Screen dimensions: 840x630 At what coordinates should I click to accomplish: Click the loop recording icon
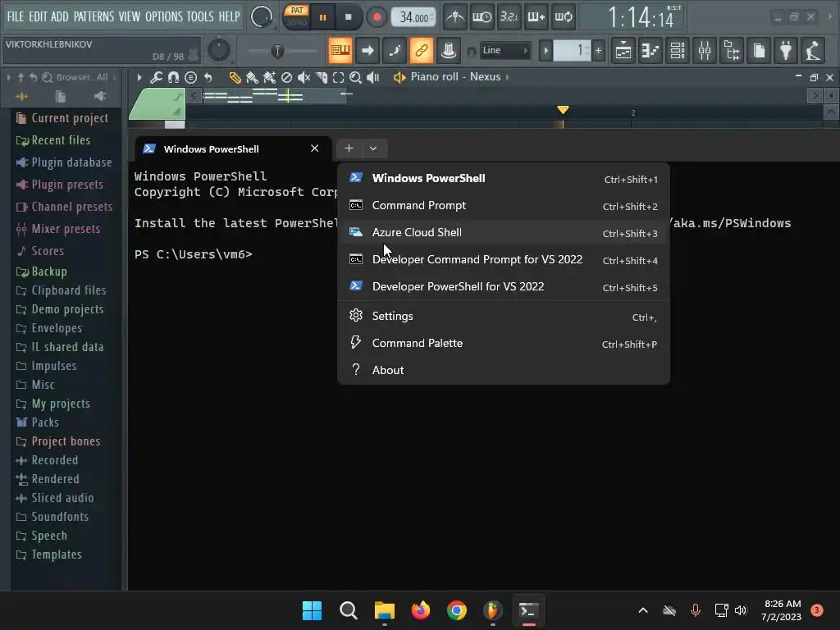pyautogui.click(x=563, y=17)
